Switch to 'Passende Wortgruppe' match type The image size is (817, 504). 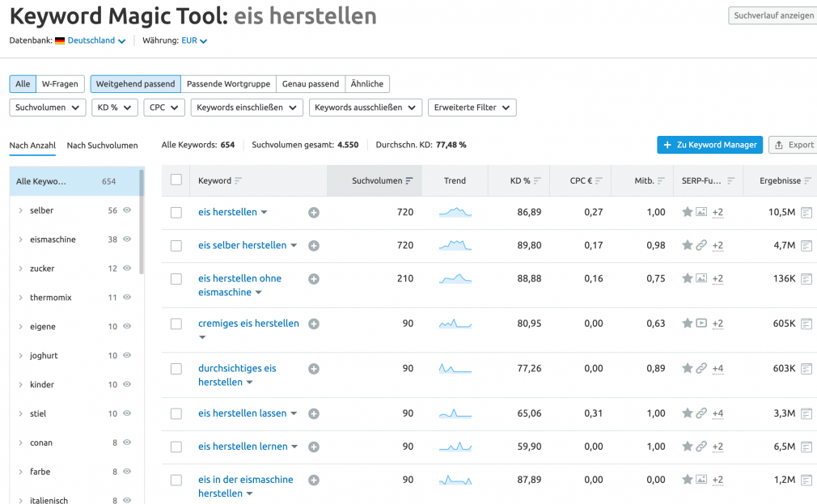(x=228, y=84)
